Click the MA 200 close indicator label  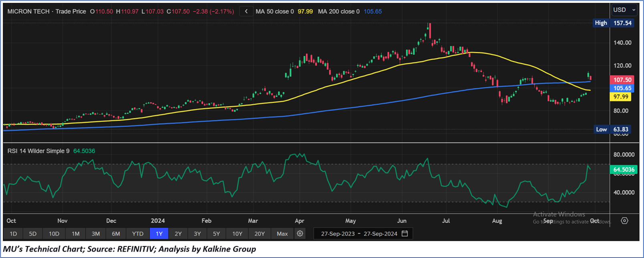coord(339,12)
